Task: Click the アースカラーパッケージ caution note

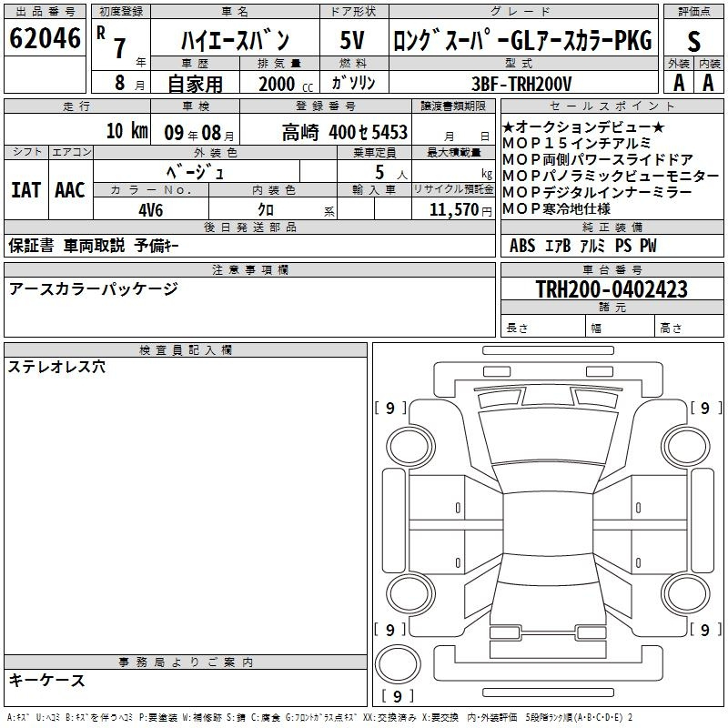Action: pos(93,288)
